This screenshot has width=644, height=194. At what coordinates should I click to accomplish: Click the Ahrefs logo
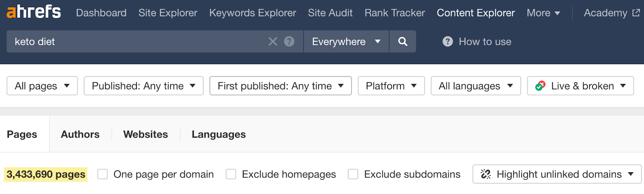click(34, 12)
